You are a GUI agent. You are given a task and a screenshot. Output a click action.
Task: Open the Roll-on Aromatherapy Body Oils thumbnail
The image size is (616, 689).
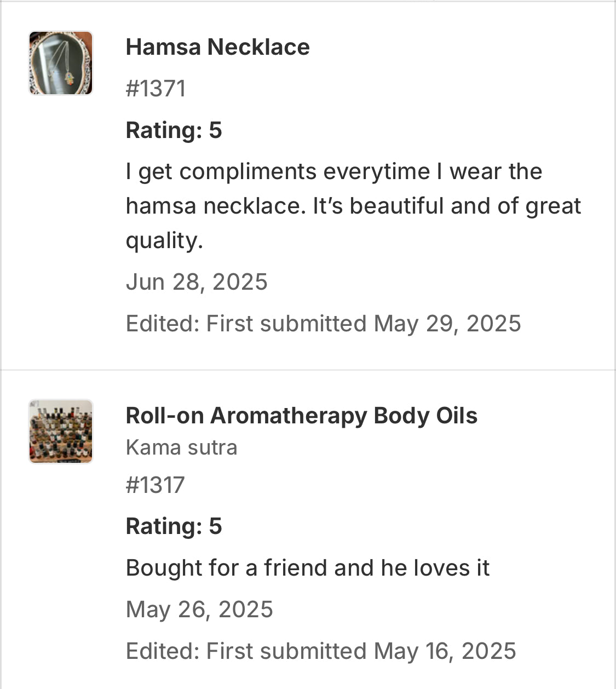coord(61,432)
